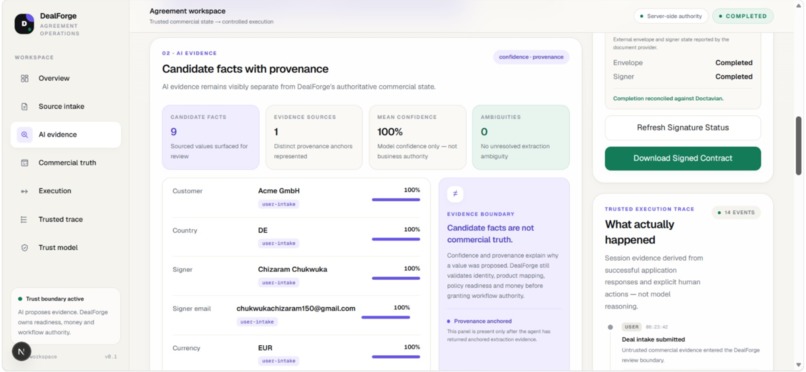
Task: Click the round N avatar badge
Action: tap(22, 351)
